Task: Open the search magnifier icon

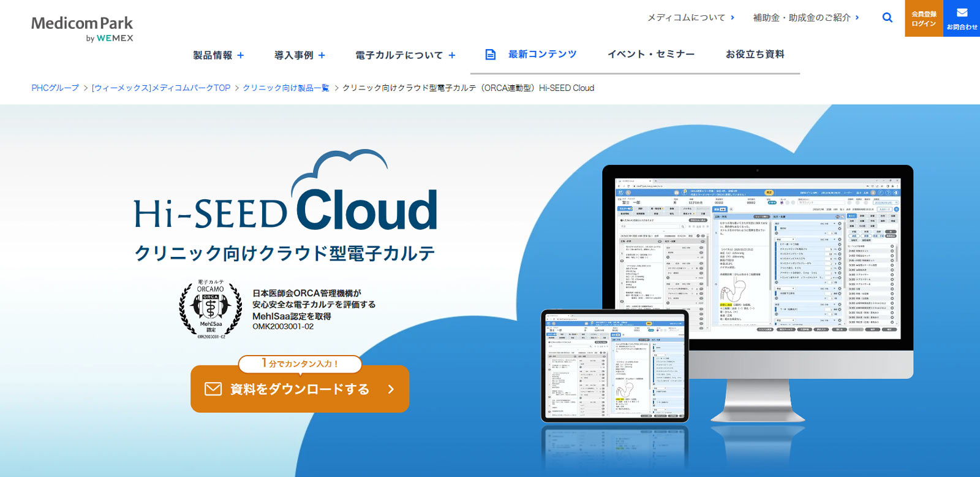Action: [x=887, y=18]
